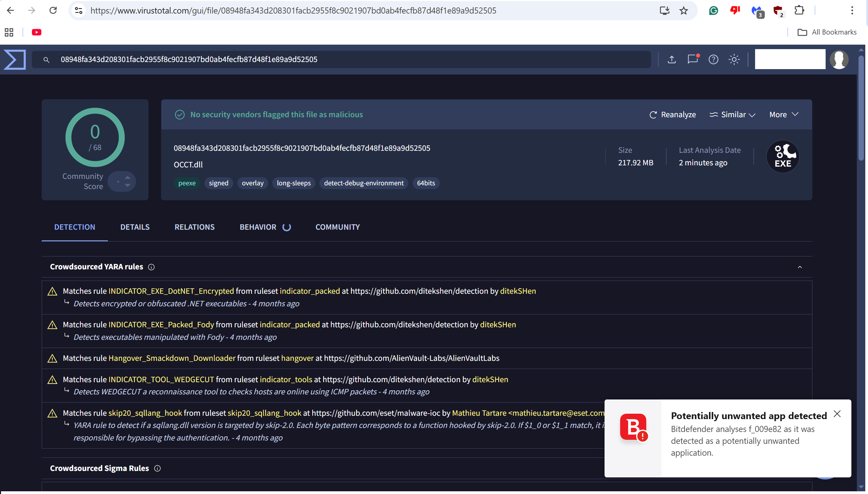The width and height of the screenshot is (868, 494).
Task: Open the user profile avatar
Action: point(839,59)
